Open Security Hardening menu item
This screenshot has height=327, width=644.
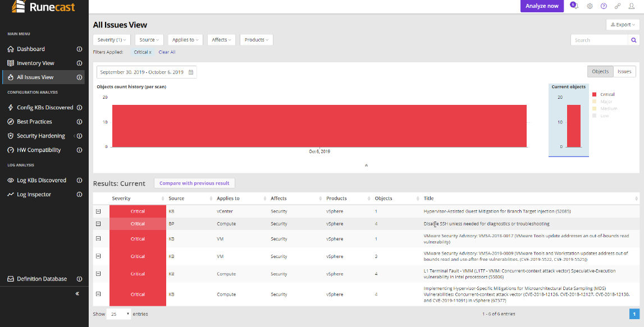(x=40, y=136)
